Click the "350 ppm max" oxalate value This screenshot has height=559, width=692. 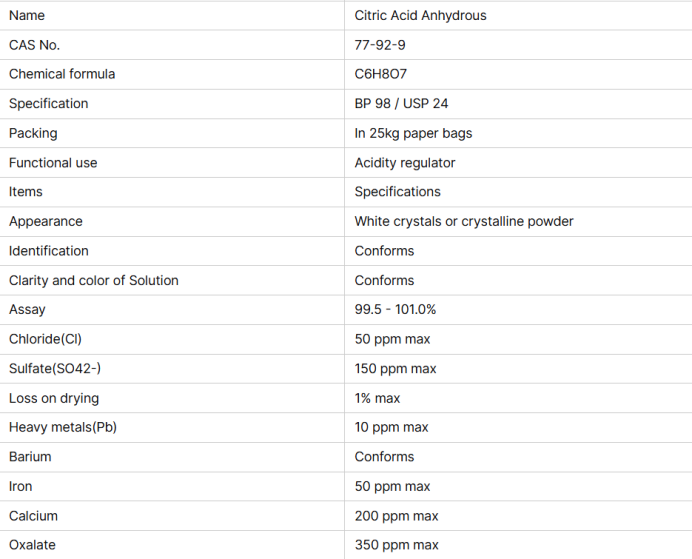point(396,545)
